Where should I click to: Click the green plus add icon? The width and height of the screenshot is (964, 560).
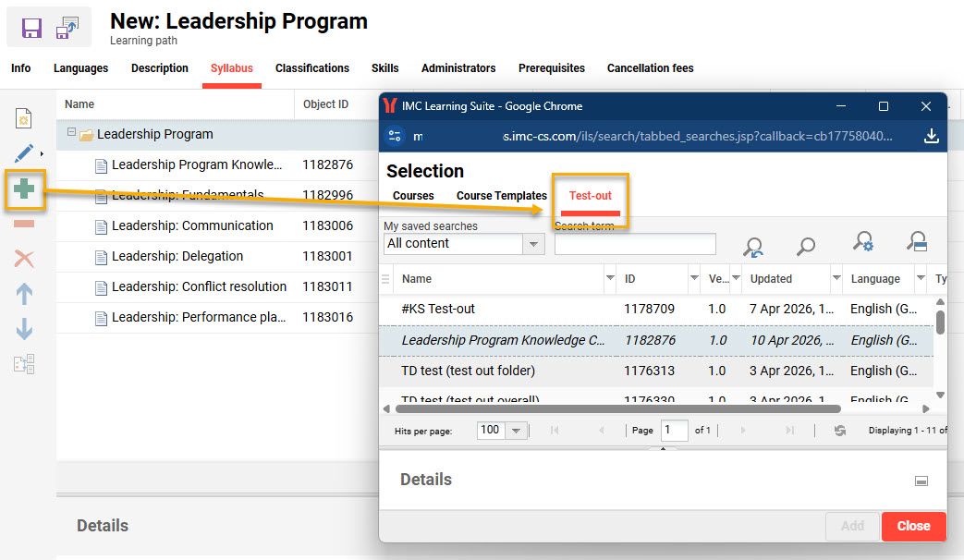25,189
